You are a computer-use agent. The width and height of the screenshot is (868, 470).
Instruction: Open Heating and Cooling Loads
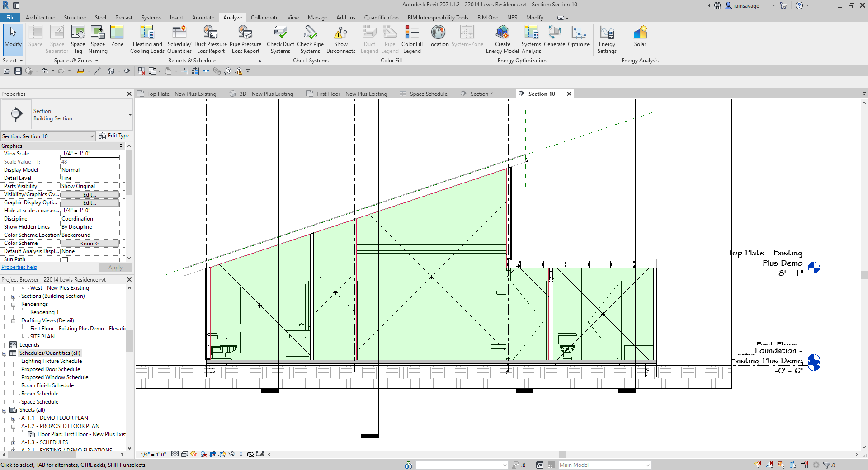click(x=147, y=39)
